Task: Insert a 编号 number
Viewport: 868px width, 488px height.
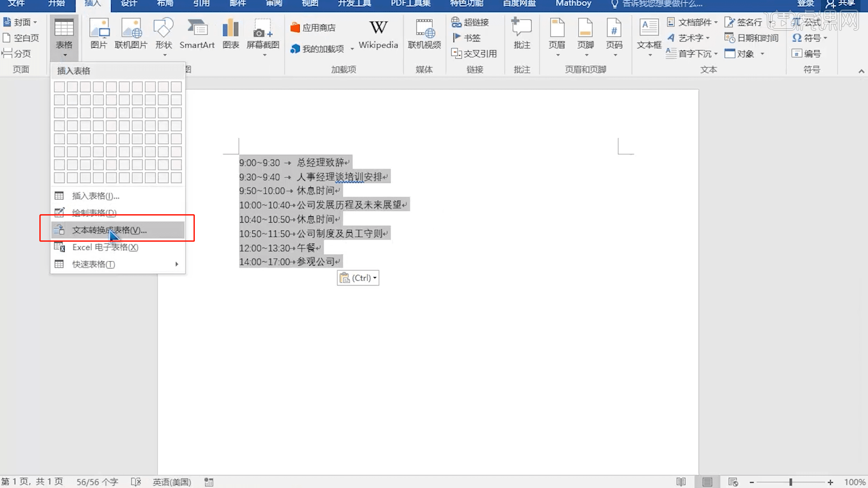Action: tap(806, 54)
